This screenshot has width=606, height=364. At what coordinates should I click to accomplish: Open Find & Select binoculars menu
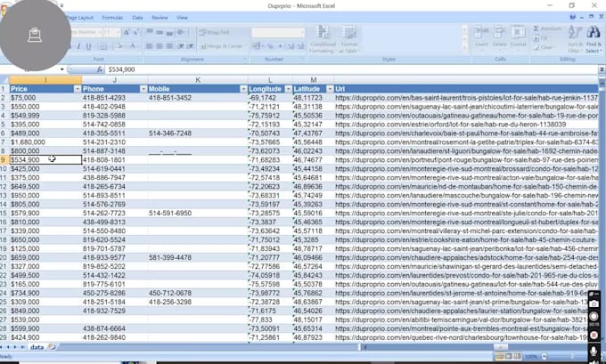(x=594, y=39)
